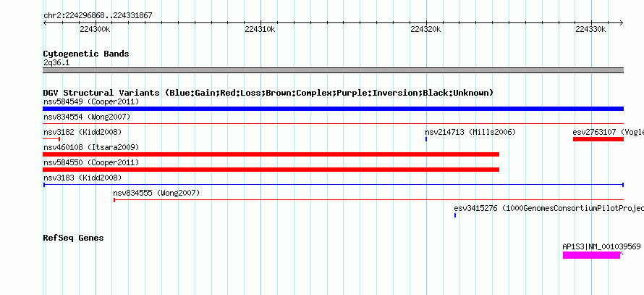Click the magenta AP1S3 gene bar

591,256
